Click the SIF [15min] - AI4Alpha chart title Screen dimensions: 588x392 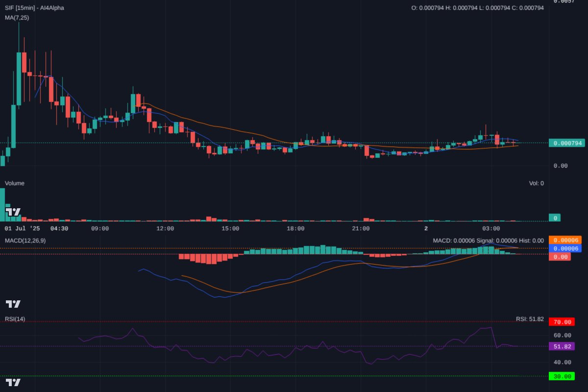[x=34, y=8]
